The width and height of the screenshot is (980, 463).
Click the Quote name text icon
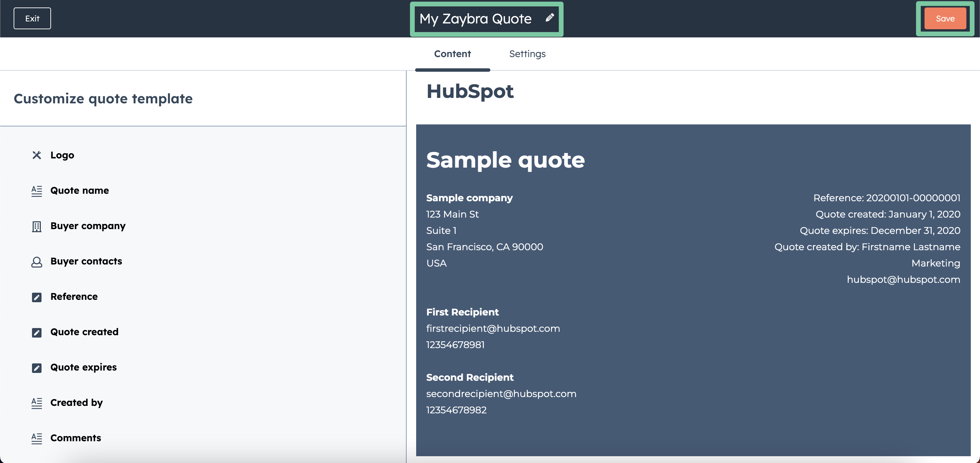coord(36,191)
